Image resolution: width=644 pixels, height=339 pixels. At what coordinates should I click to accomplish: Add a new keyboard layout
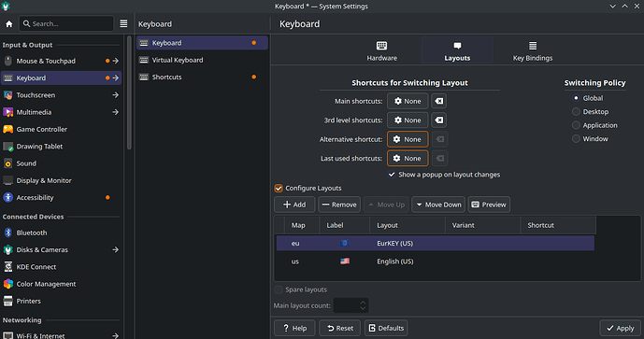coord(294,205)
